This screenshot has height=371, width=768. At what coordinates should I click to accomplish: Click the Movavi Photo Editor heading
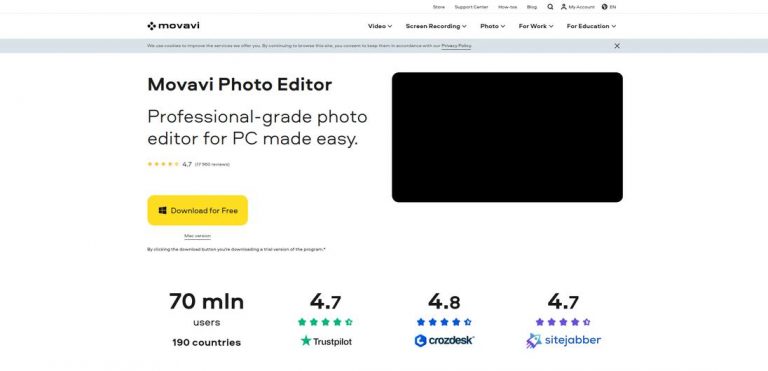tap(240, 84)
